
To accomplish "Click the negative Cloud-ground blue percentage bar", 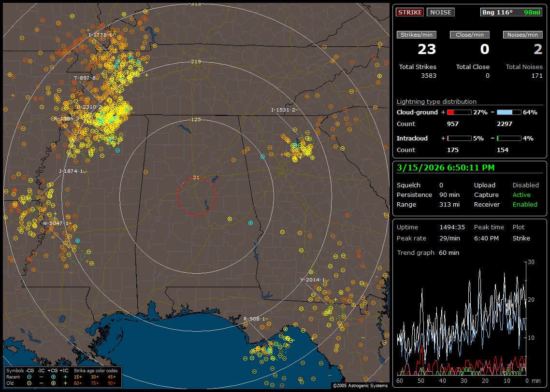I will [509, 112].
